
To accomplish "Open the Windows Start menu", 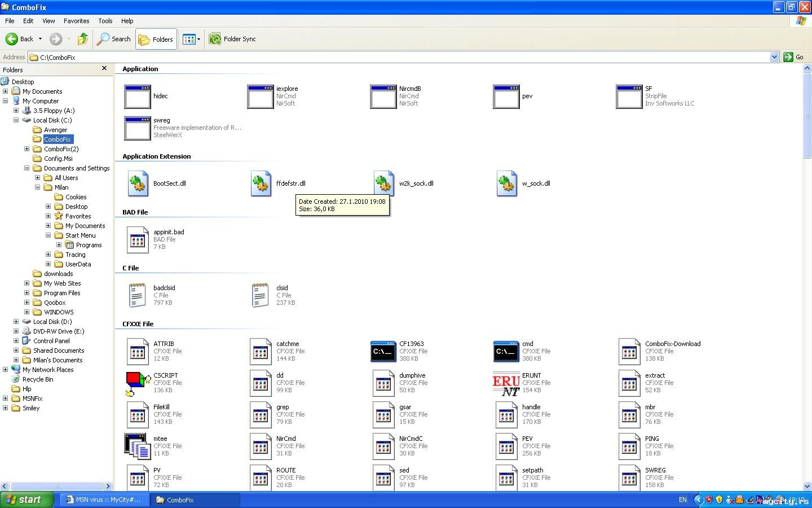I will tap(27, 500).
